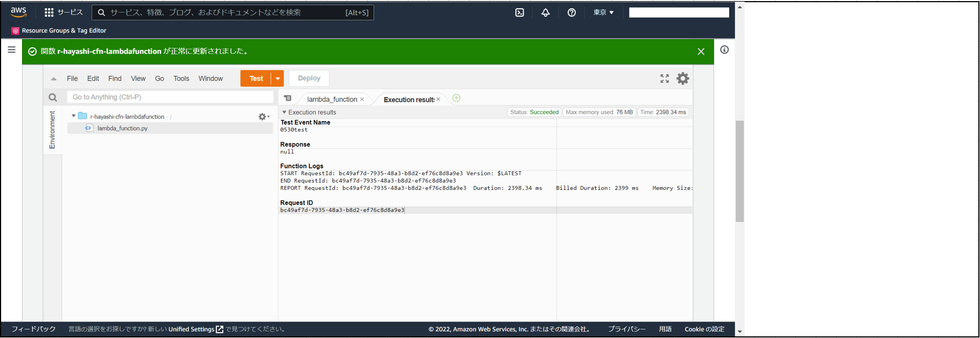Open the 東京 region dropdown
This screenshot has height=338, width=980.
(x=603, y=13)
